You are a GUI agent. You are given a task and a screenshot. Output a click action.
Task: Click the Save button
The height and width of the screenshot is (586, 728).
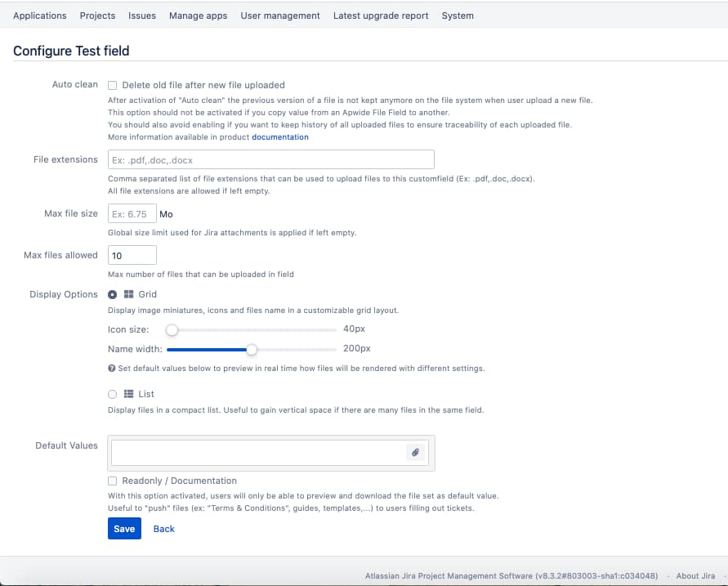[x=124, y=529]
